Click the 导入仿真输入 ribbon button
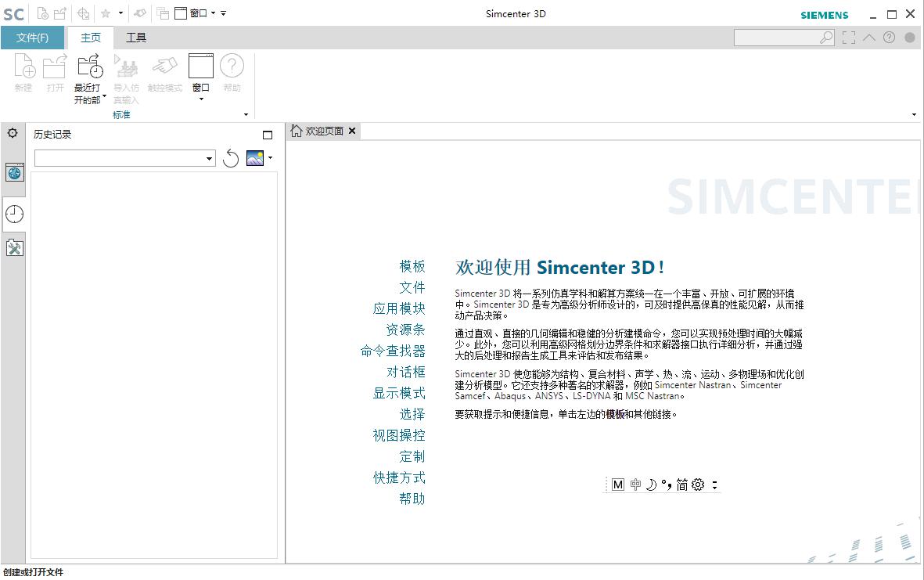The image size is (924, 580). coord(126,80)
